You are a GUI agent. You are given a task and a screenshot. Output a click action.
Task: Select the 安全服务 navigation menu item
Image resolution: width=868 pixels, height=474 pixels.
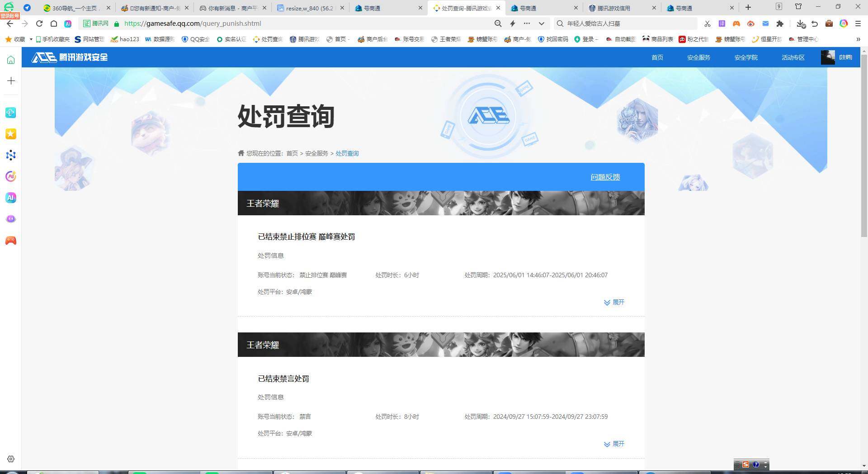(698, 57)
